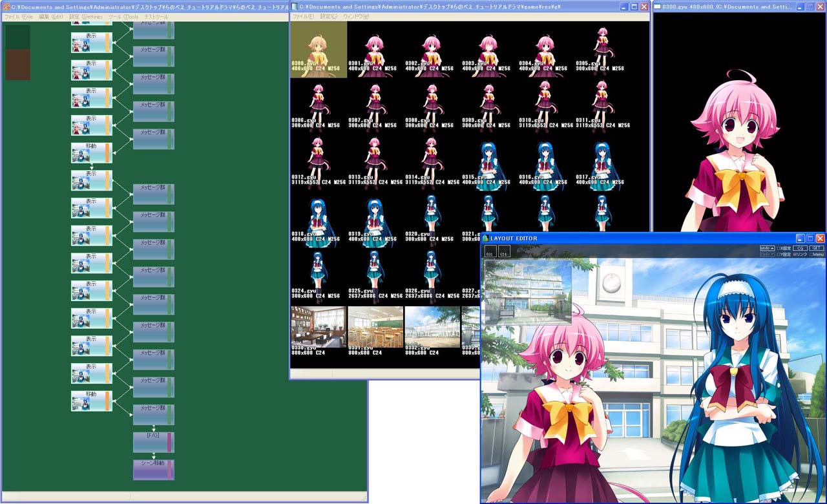Open the 設定 menu in the image browser window

pyautogui.click(x=329, y=16)
